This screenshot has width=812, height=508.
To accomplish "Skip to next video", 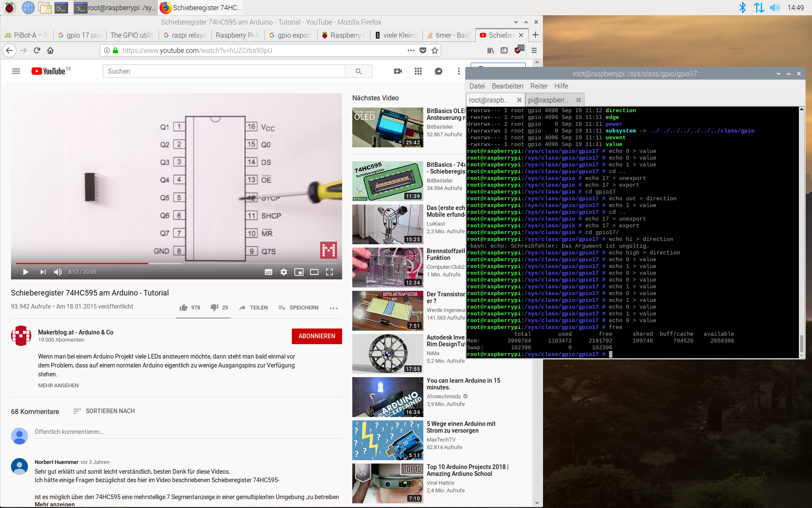I will (x=43, y=272).
